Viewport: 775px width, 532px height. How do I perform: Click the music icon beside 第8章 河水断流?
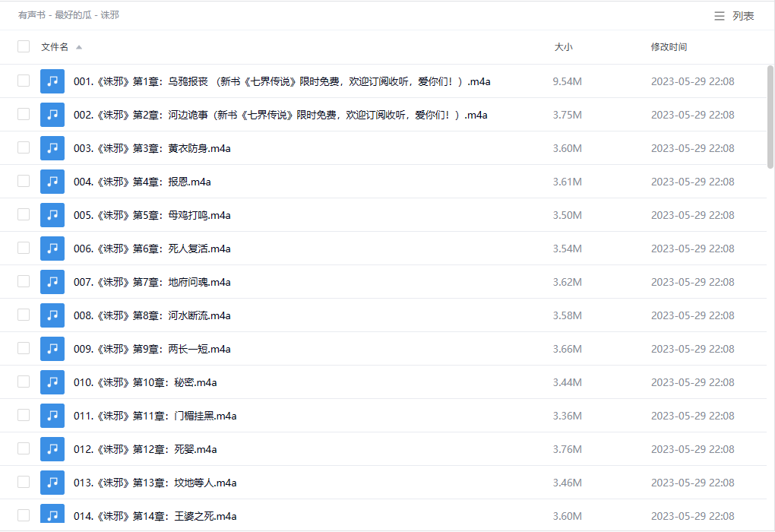tap(52, 315)
